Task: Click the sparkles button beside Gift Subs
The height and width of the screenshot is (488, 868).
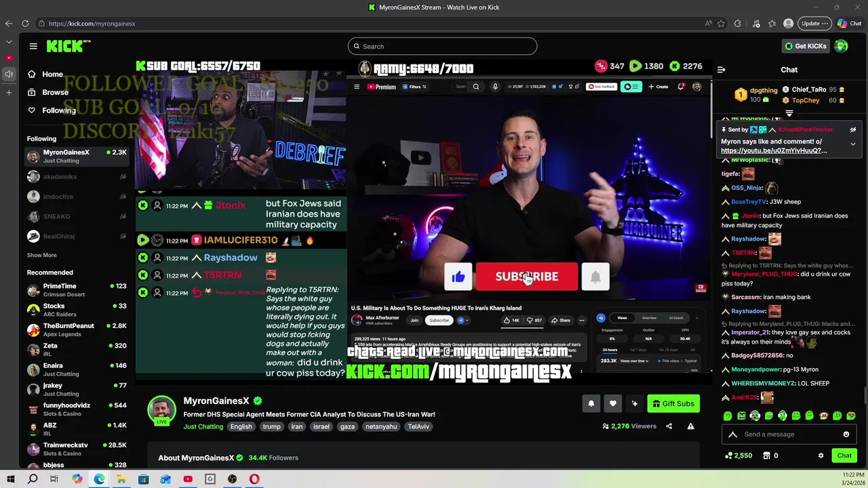Action: pyautogui.click(x=634, y=404)
